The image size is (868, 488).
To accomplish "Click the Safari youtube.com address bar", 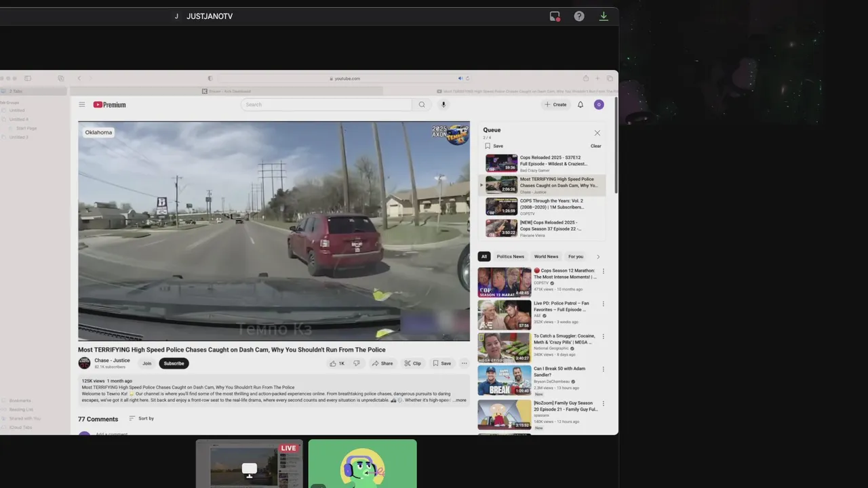I will (x=345, y=79).
